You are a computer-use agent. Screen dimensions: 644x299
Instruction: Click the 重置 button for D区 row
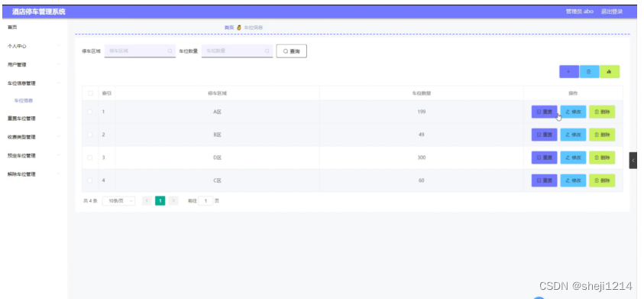pos(544,158)
